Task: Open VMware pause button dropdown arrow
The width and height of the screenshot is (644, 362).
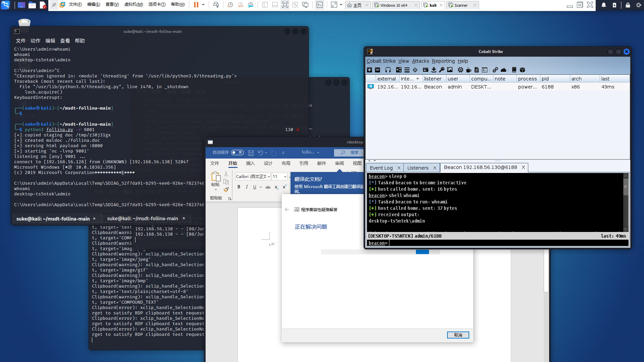Action: coord(203,5)
